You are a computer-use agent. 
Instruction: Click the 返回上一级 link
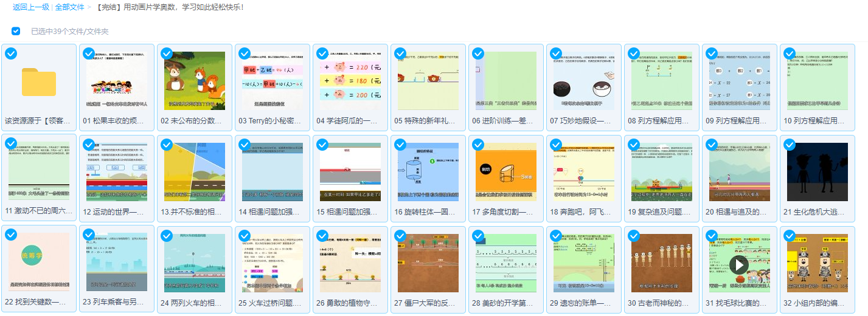tap(30, 7)
